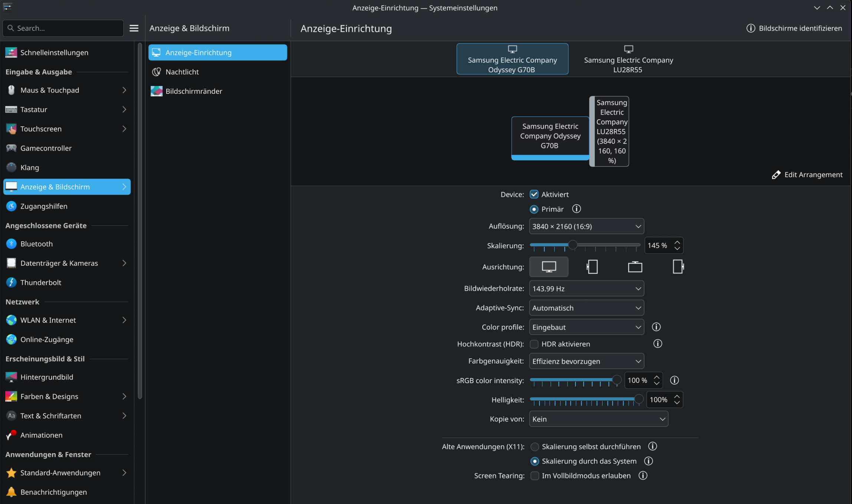
Task: Choose upside-down orientation icon
Action: (635, 267)
